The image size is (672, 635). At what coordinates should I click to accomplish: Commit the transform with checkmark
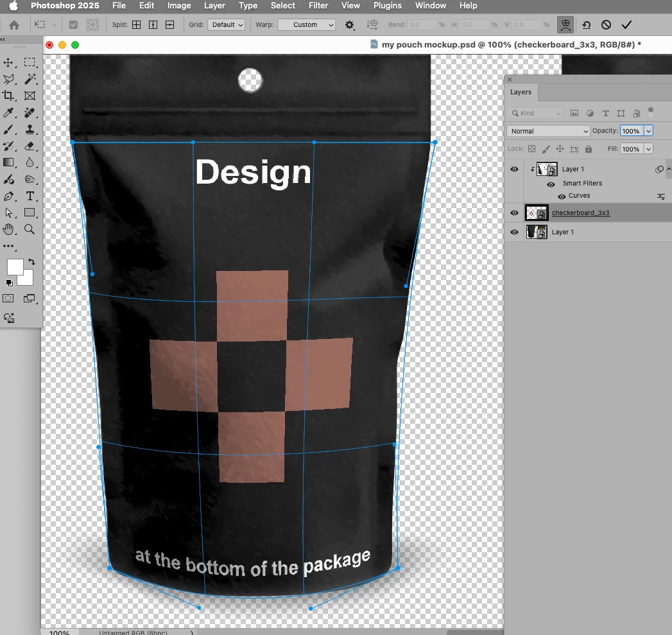626,25
